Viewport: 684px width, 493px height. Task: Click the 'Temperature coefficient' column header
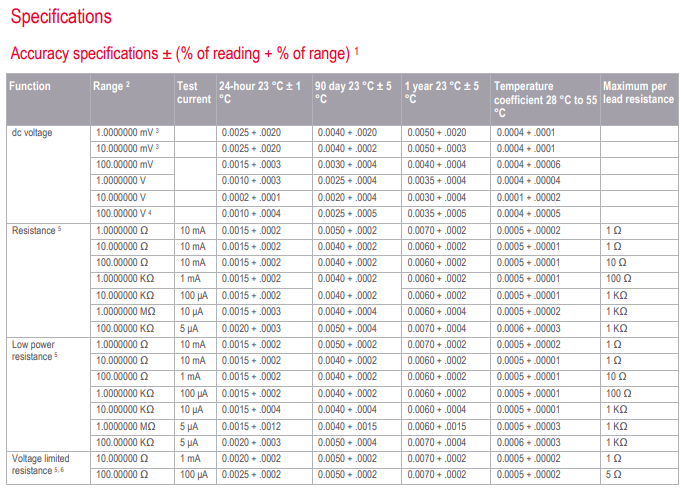(545, 99)
